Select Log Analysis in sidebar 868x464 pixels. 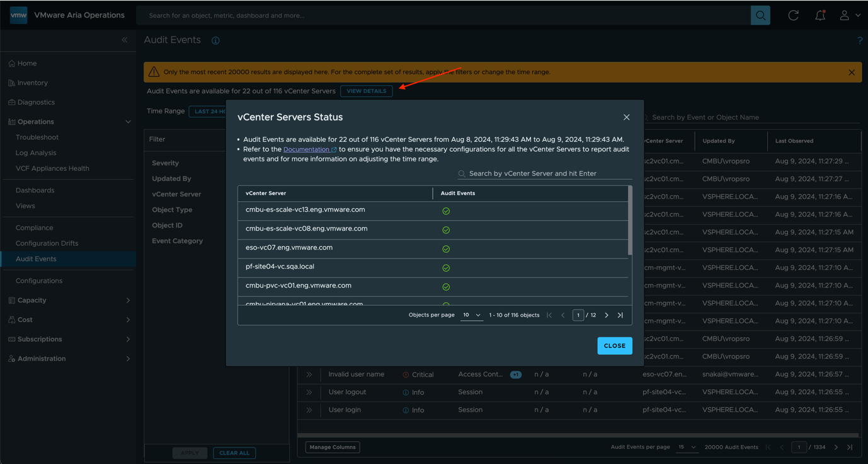(x=36, y=153)
